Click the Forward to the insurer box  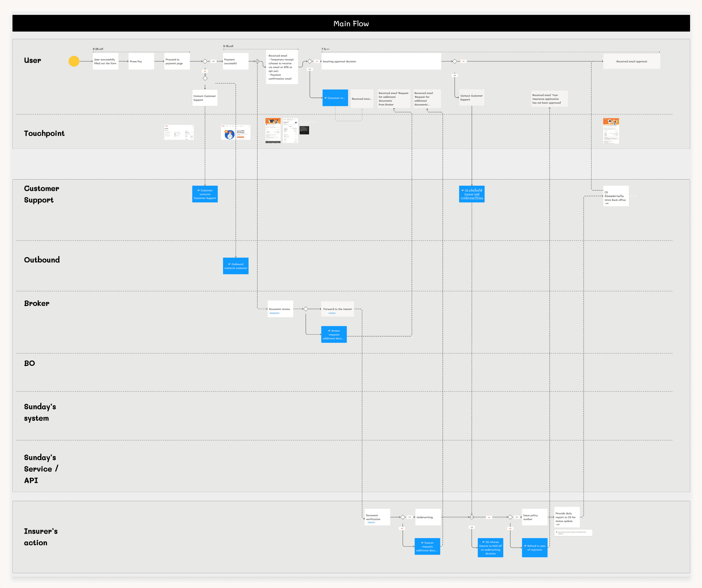click(337, 309)
